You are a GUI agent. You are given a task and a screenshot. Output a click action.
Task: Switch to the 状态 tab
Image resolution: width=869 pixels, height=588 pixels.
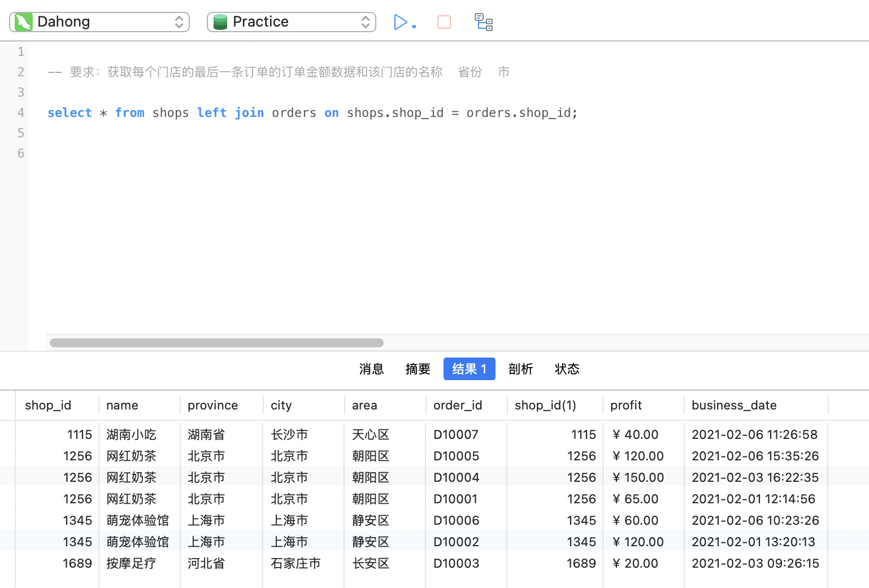coord(567,369)
